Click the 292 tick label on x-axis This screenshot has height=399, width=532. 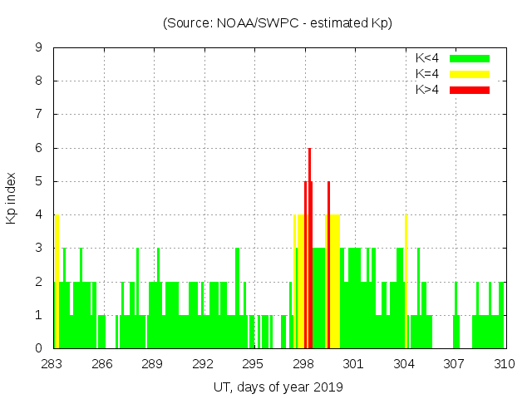click(x=203, y=364)
